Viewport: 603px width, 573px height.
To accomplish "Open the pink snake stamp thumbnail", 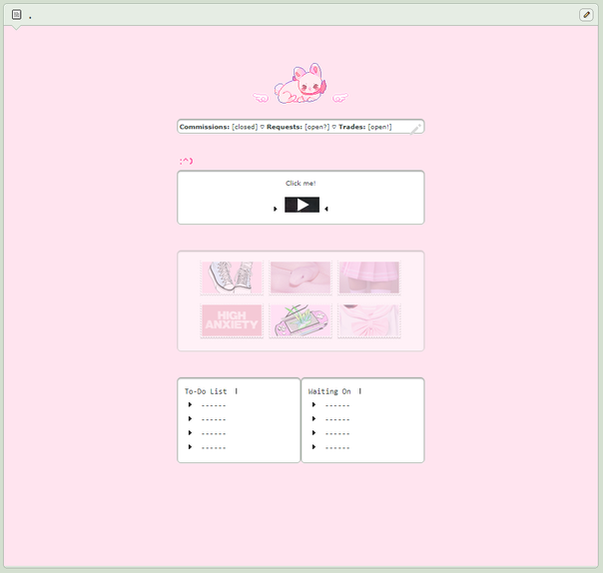I will 300,278.
